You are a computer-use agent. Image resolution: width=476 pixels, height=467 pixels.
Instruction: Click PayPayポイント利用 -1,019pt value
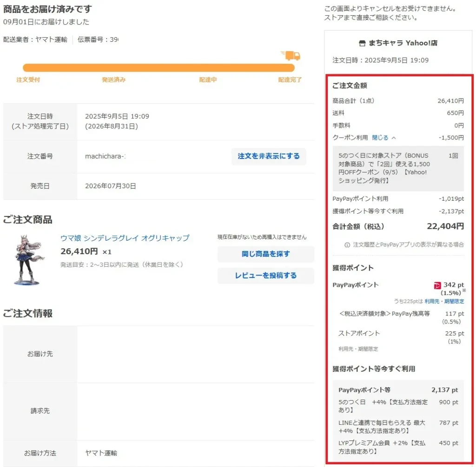point(451,199)
